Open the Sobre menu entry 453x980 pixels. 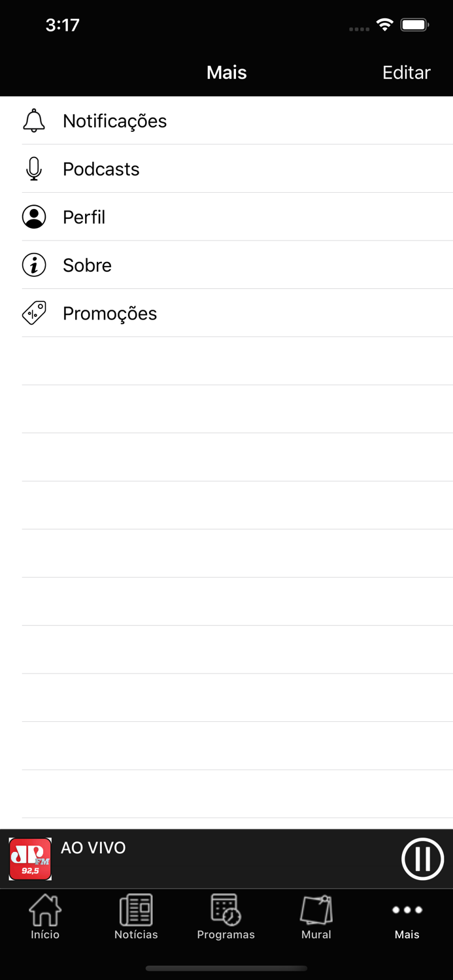(x=88, y=265)
